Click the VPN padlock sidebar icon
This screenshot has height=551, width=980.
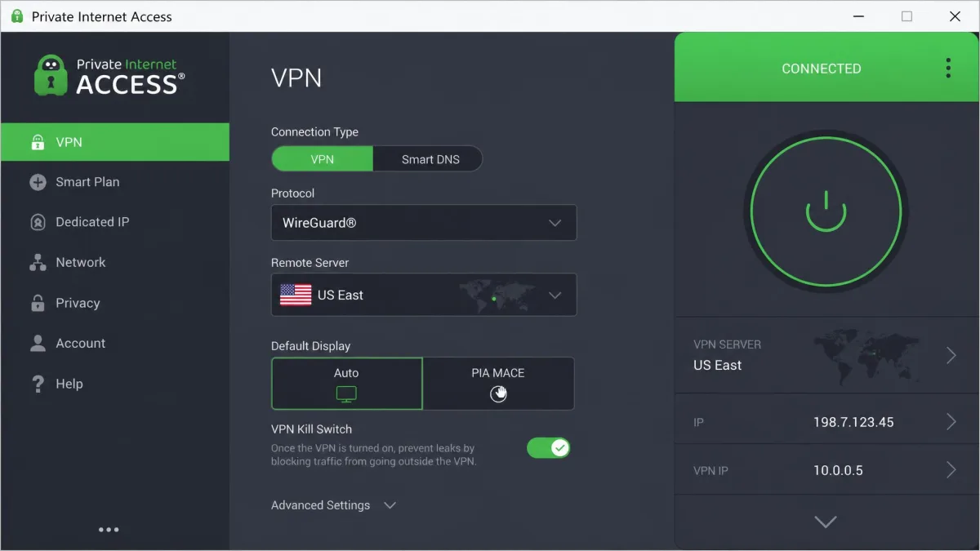point(38,142)
